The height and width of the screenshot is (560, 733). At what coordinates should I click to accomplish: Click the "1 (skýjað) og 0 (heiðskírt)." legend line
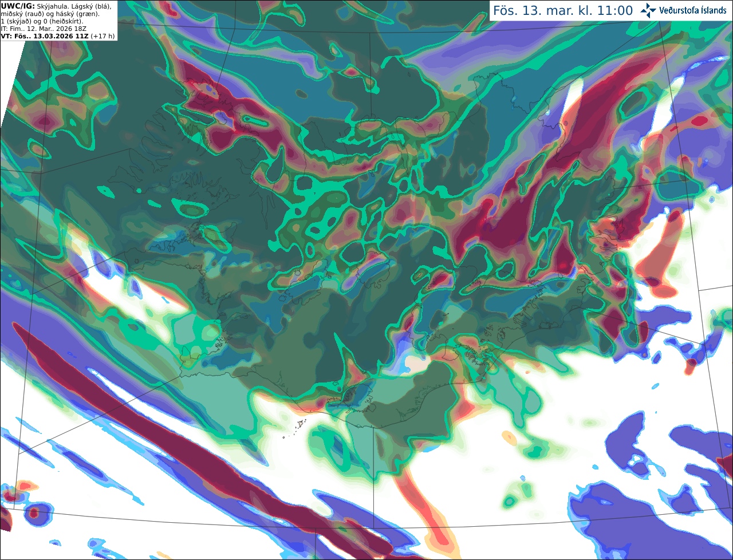(42, 21)
